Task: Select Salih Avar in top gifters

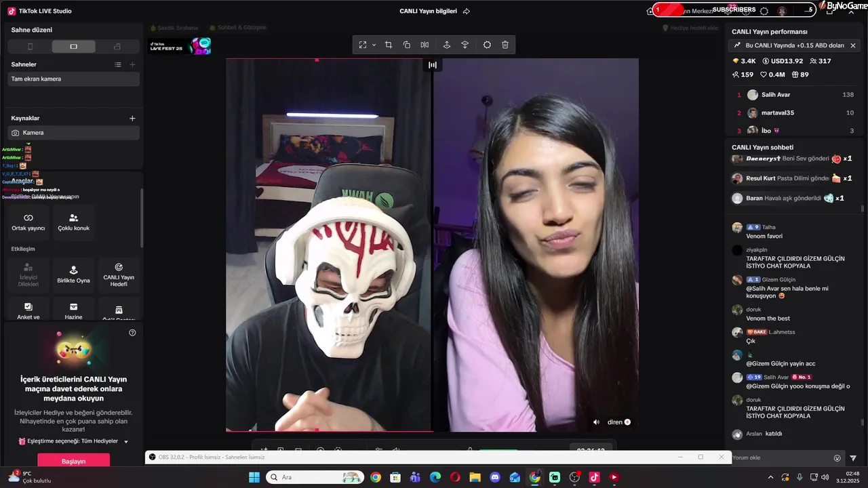Action: 795,95
